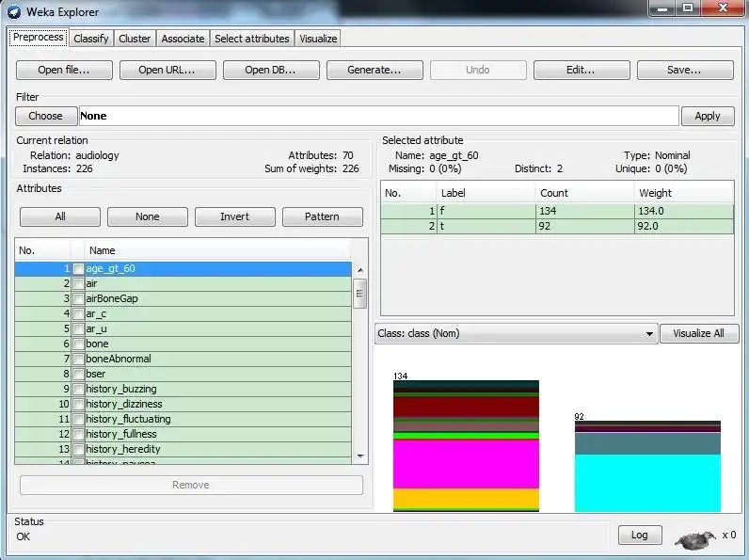This screenshot has height=560, width=749.
Task: Select the history_heredity attribute row
Action: click(x=183, y=449)
